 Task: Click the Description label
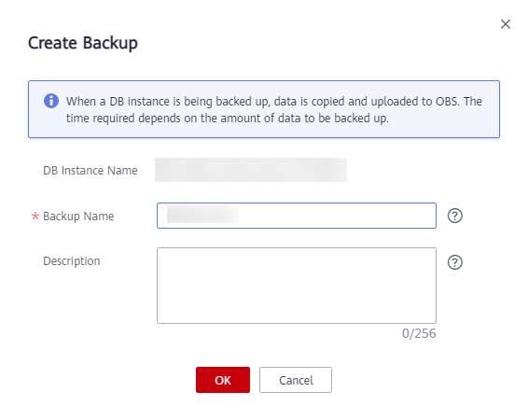coord(72,261)
